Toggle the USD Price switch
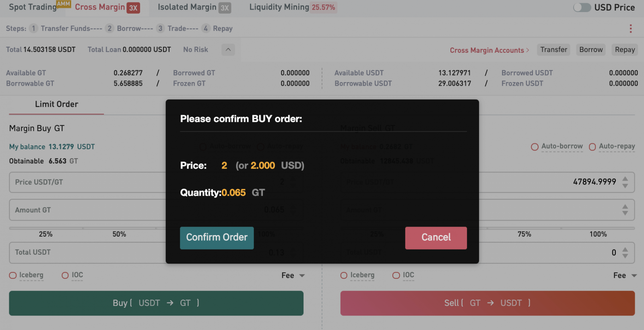The height and width of the screenshot is (330, 644). point(582,7)
